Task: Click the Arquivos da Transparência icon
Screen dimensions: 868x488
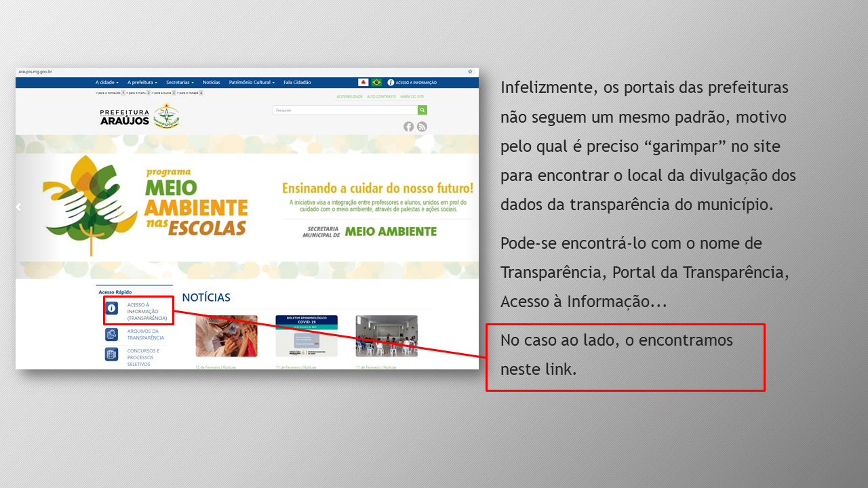Action: point(112,335)
